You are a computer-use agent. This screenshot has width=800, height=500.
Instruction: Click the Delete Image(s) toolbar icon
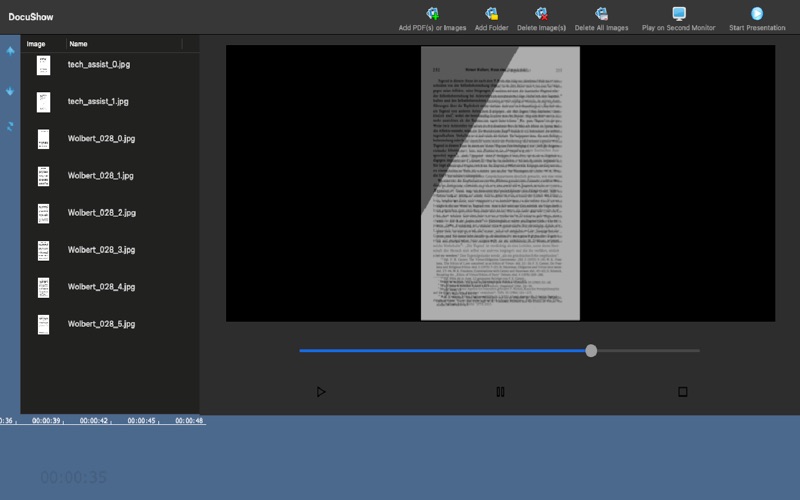point(541,14)
